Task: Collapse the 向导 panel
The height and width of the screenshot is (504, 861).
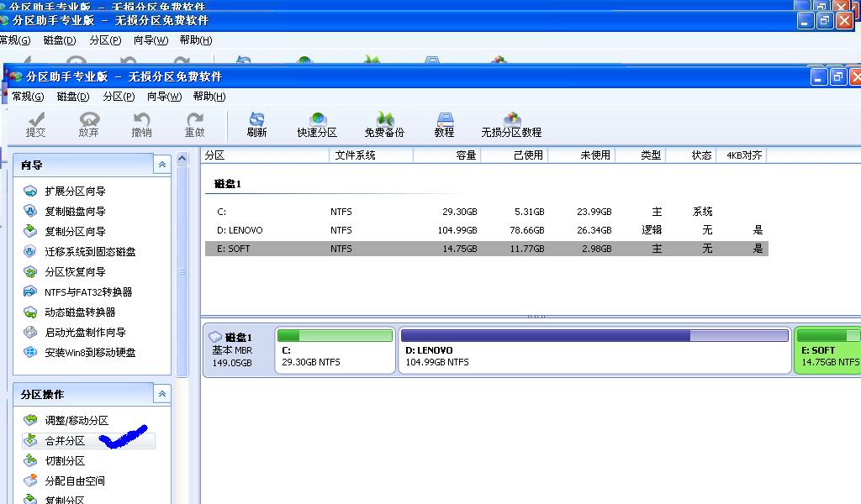Action: pos(162,165)
